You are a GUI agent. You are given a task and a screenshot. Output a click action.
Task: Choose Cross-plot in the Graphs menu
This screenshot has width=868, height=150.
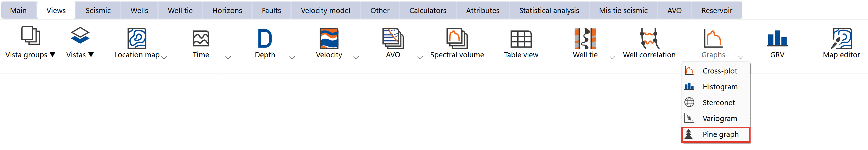(x=720, y=71)
